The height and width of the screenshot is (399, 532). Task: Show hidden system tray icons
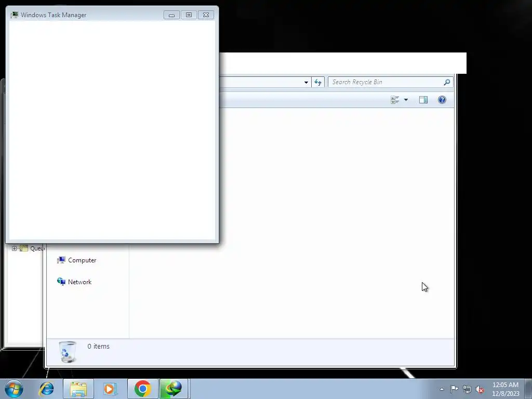point(442,389)
